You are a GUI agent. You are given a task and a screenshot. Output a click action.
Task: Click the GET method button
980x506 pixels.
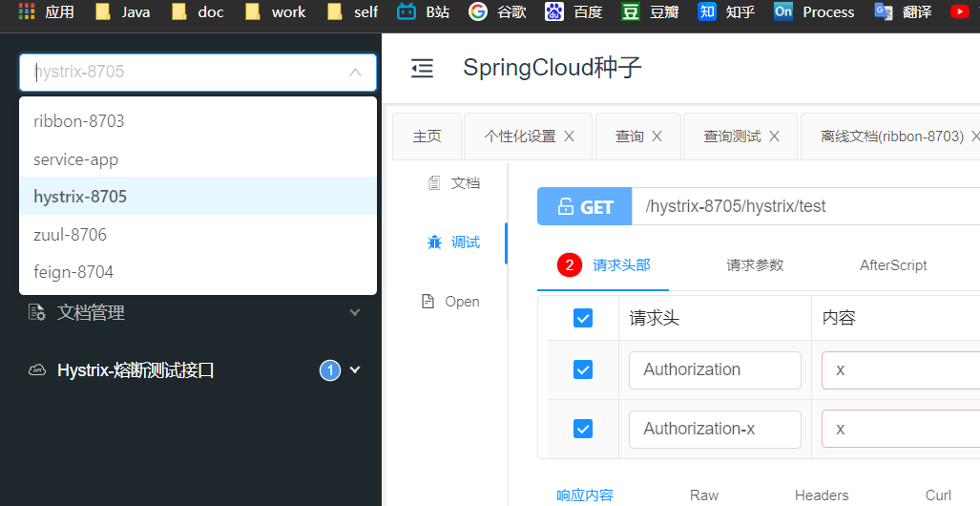[584, 206]
